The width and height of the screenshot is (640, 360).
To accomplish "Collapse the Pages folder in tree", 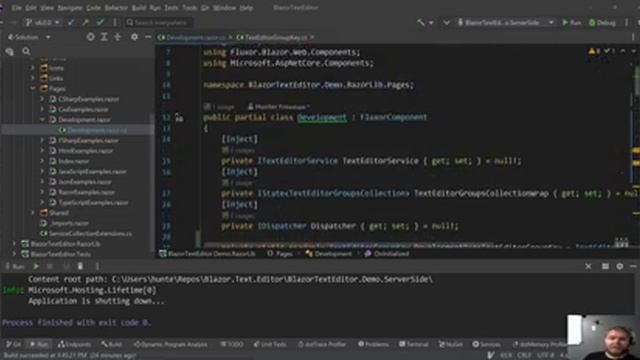I will coord(33,89).
